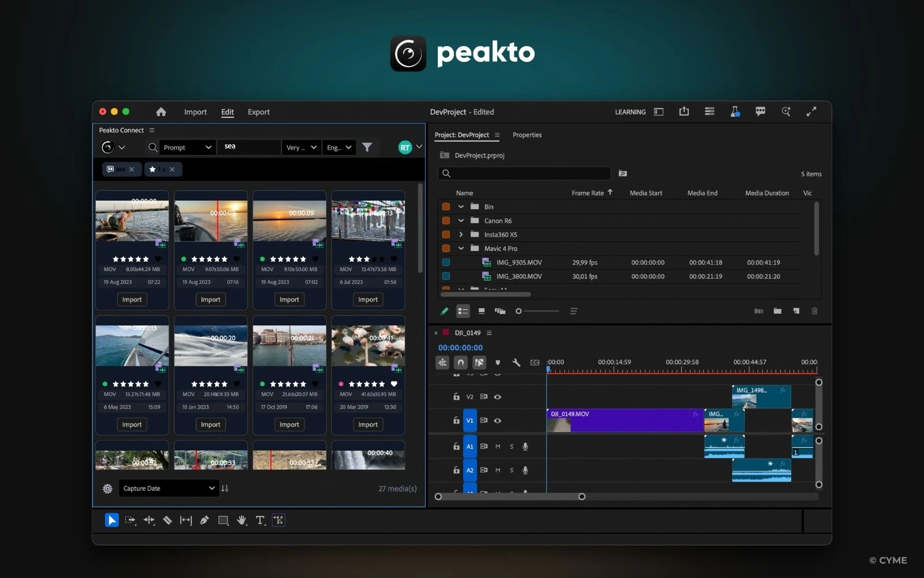The height and width of the screenshot is (578, 924).
Task: Select the Type tool
Action: 260,520
